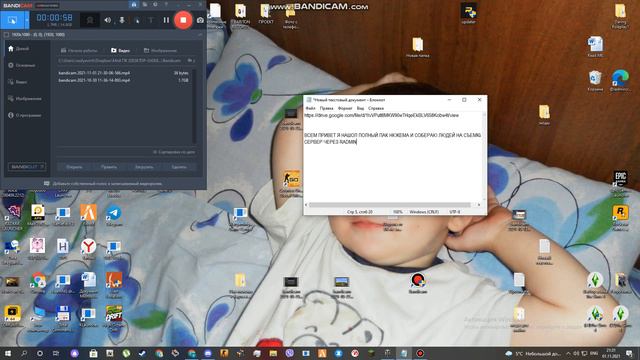This screenshot has width=640, height=360.
Task: Click the Bandicam title bar folder icon
Action: pyautogui.click(x=144, y=4)
